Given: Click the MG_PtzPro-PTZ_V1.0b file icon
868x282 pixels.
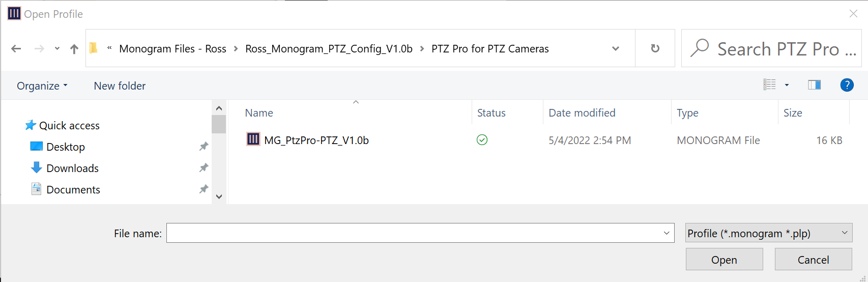Looking at the screenshot, I should [253, 139].
